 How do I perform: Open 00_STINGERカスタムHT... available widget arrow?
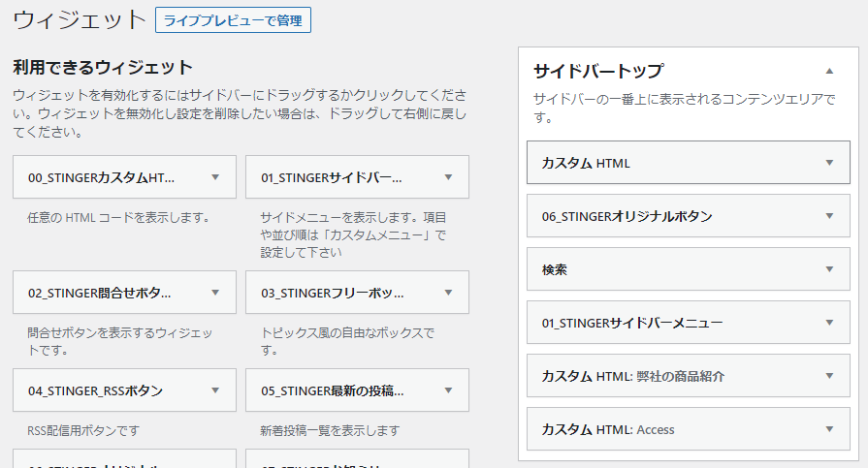click(x=215, y=177)
